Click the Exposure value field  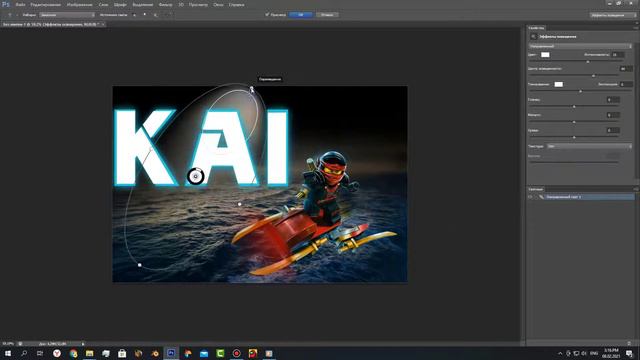pyautogui.click(x=626, y=84)
